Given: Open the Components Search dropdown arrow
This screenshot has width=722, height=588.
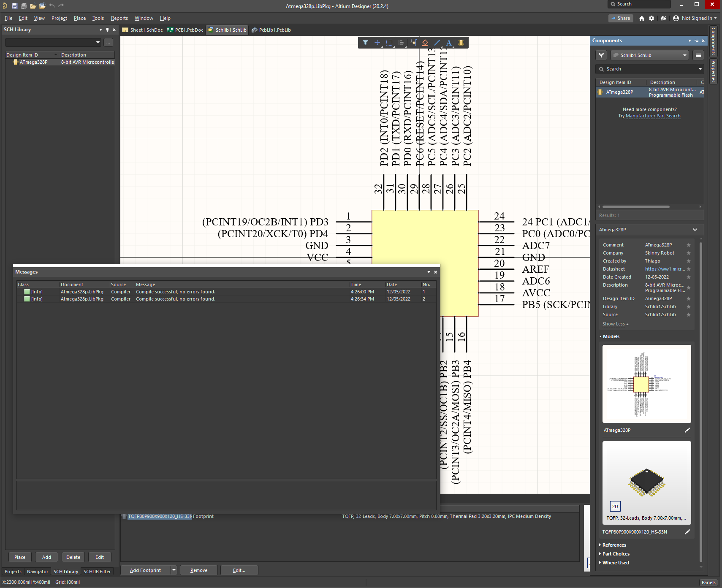Looking at the screenshot, I should tap(700, 69).
